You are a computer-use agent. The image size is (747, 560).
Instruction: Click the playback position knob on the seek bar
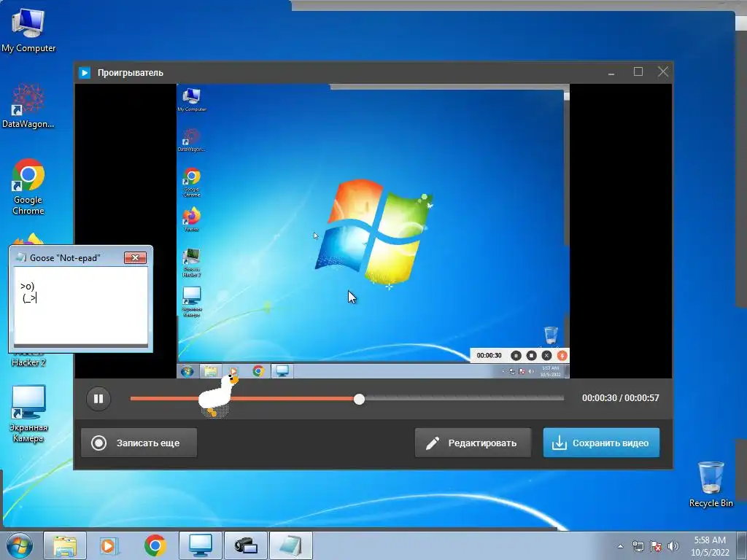[359, 399]
